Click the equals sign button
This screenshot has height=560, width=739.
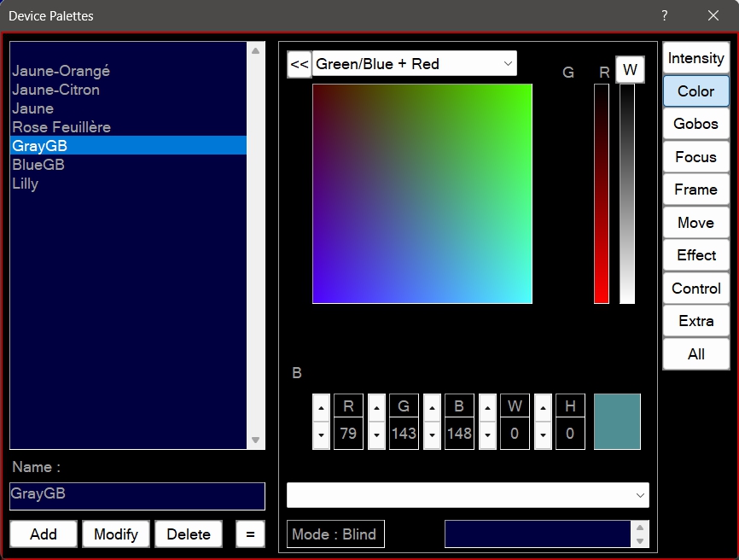tap(250, 534)
